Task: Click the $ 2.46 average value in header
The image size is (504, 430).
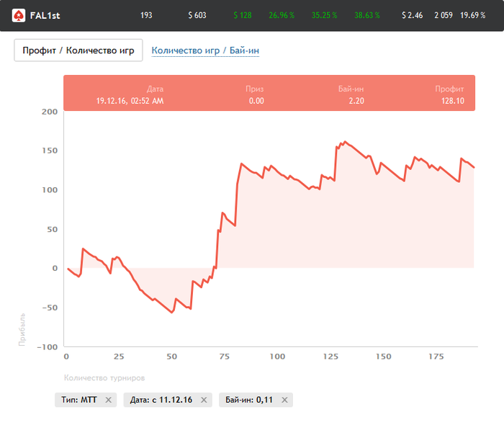Action: point(412,15)
